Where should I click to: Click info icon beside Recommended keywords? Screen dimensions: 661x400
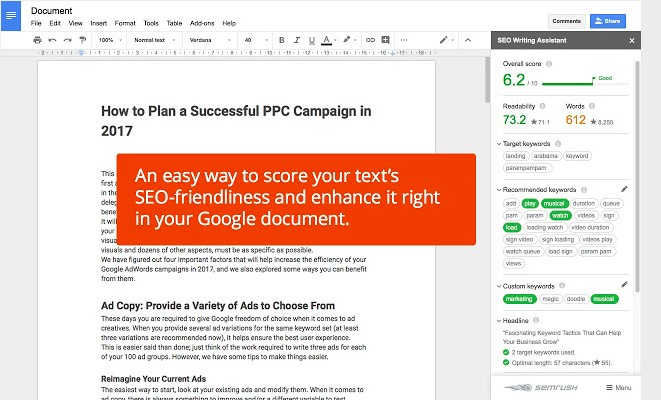(x=584, y=190)
